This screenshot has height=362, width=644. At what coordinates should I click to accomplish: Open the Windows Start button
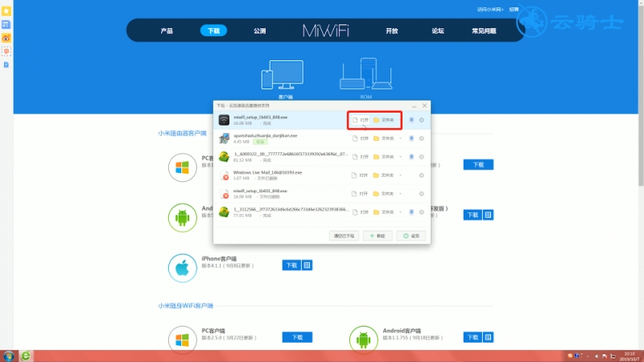pyautogui.click(x=8, y=356)
